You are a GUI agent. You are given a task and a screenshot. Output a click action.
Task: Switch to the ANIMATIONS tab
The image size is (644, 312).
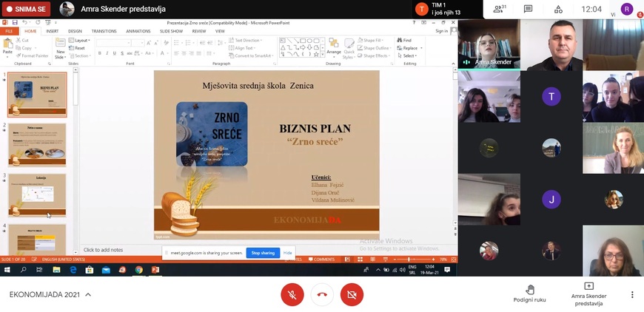pos(138,31)
